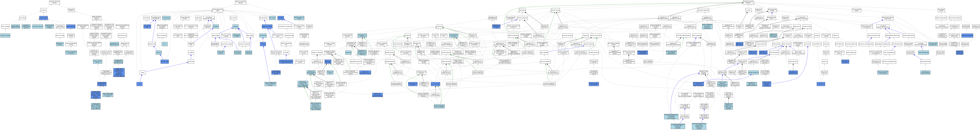Select the 'caveola' node
This screenshot has width=980, height=130.
pos(286,52)
